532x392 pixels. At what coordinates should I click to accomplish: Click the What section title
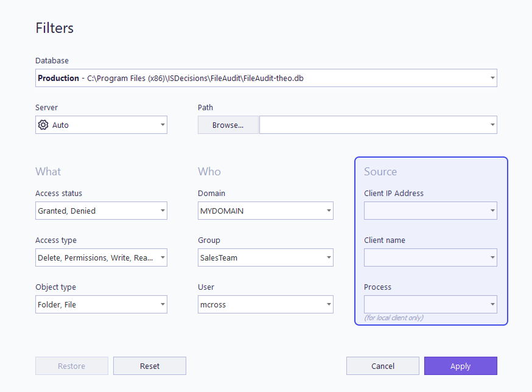(48, 172)
